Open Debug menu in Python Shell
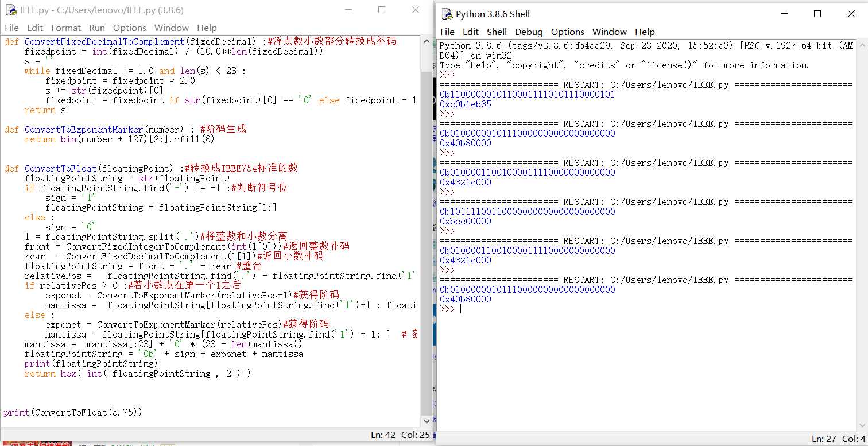868x446 pixels. (x=529, y=32)
